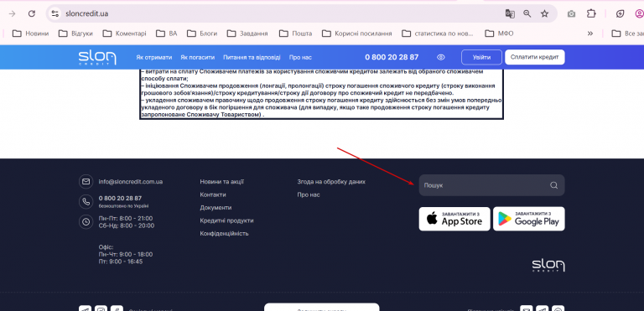644x311 pixels.
Task: Open Про нас in header menu
Action: pos(300,58)
